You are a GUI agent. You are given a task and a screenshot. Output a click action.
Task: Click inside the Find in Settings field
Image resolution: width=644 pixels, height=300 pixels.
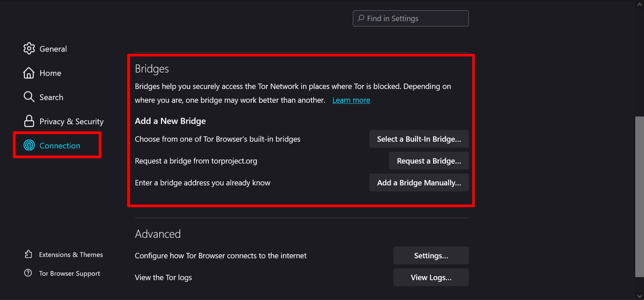pyautogui.click(x=410, y=18)
